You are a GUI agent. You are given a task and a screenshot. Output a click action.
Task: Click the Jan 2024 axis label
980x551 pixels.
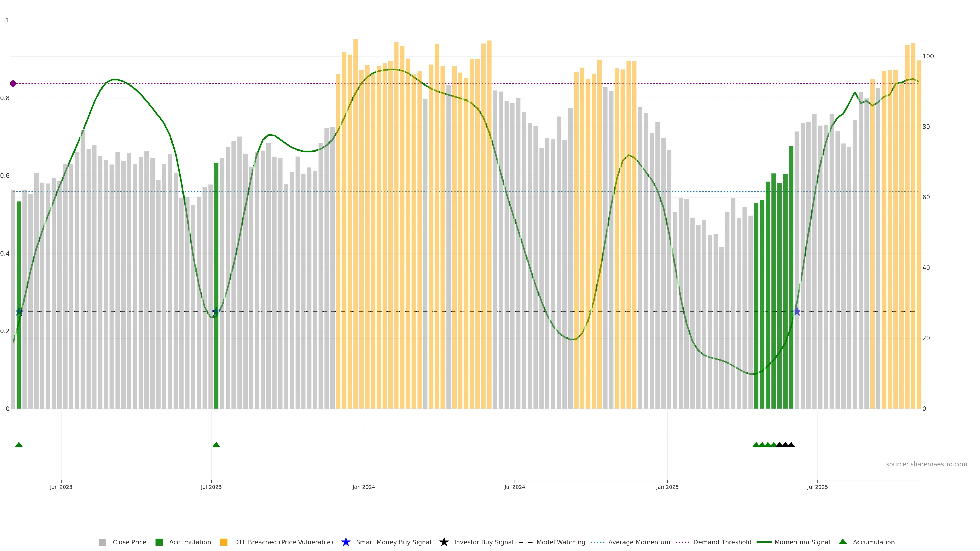(363, 487)
